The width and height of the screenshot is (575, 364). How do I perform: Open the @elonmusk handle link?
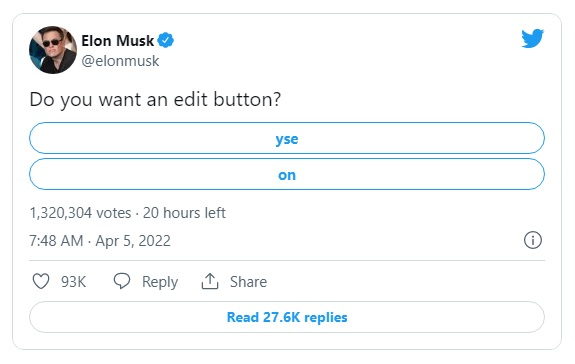pos(120,61)
